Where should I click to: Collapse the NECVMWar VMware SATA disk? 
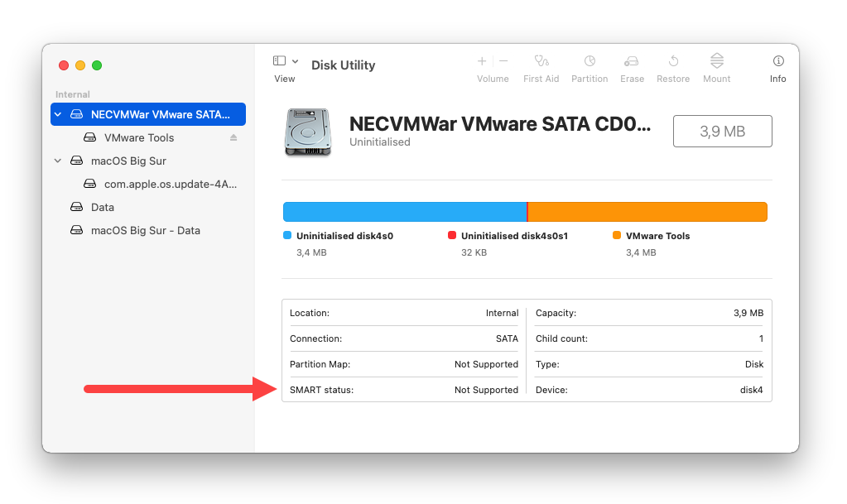point(58,114)
